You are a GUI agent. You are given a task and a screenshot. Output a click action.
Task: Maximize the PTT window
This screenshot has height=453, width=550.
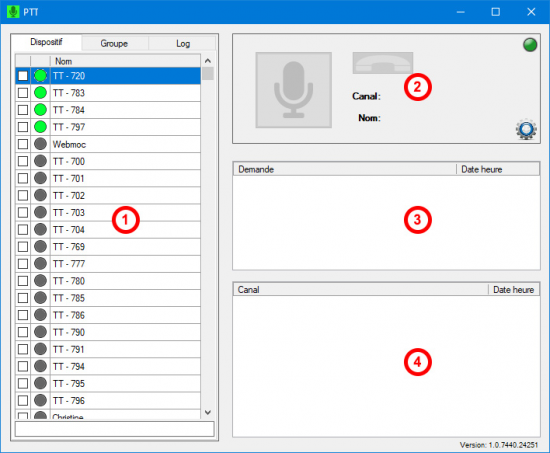tap(495, 12)
